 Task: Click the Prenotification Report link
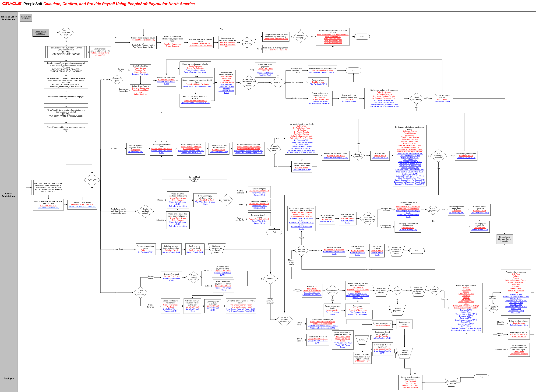click(382, 325)
